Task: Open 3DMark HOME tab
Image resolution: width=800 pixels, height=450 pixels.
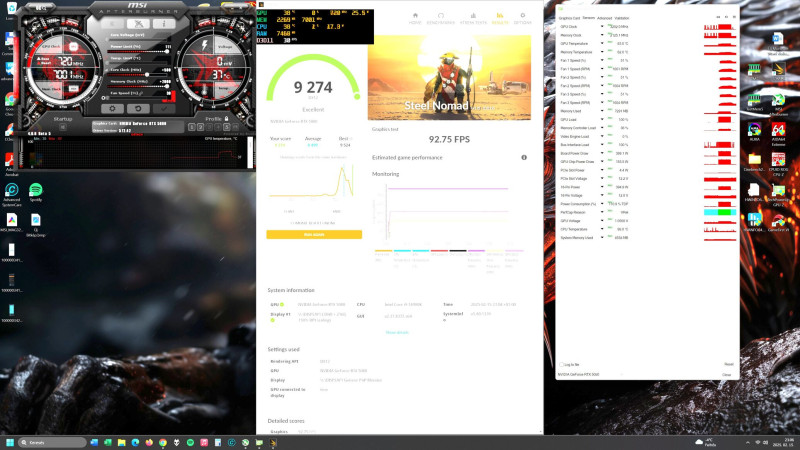Action: coord(415,19)
